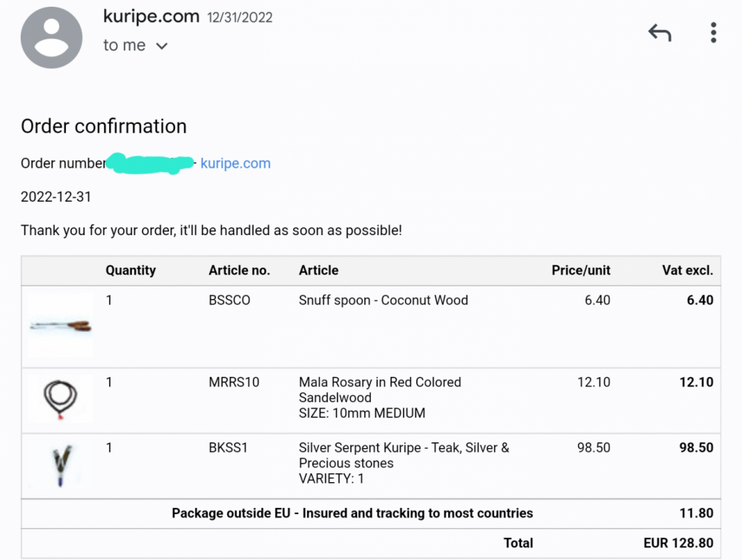
Task: Click the 'Order confirmation' heading
Action: pos(104,126)
